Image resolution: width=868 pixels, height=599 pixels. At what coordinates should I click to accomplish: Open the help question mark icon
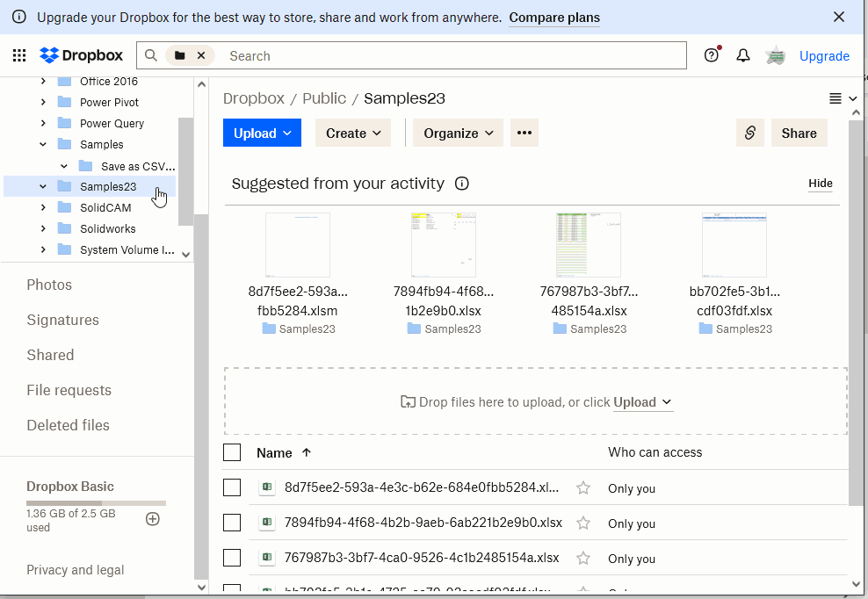click(x=712, y=55)
